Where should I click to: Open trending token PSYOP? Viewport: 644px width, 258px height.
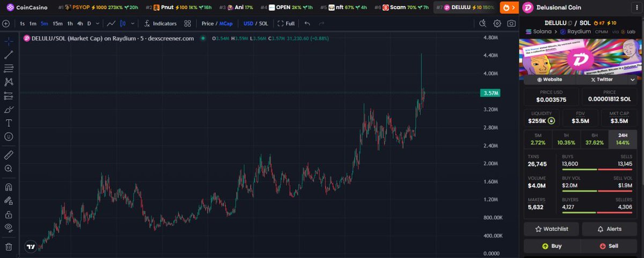click(98, 8)
